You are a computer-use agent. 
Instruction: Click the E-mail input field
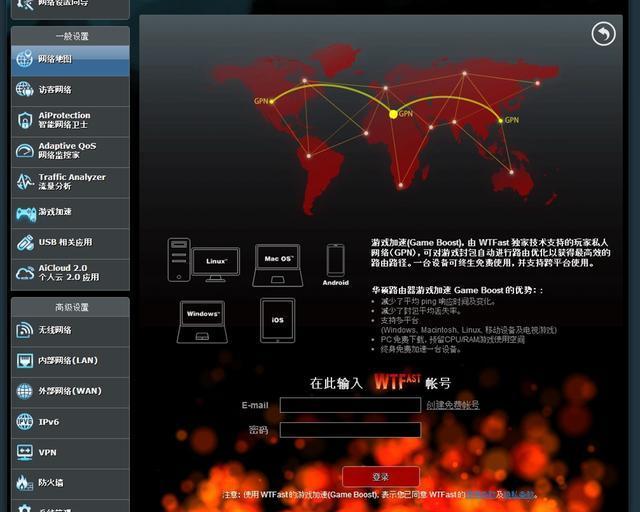pyautogui.click(x=350, y=405)
